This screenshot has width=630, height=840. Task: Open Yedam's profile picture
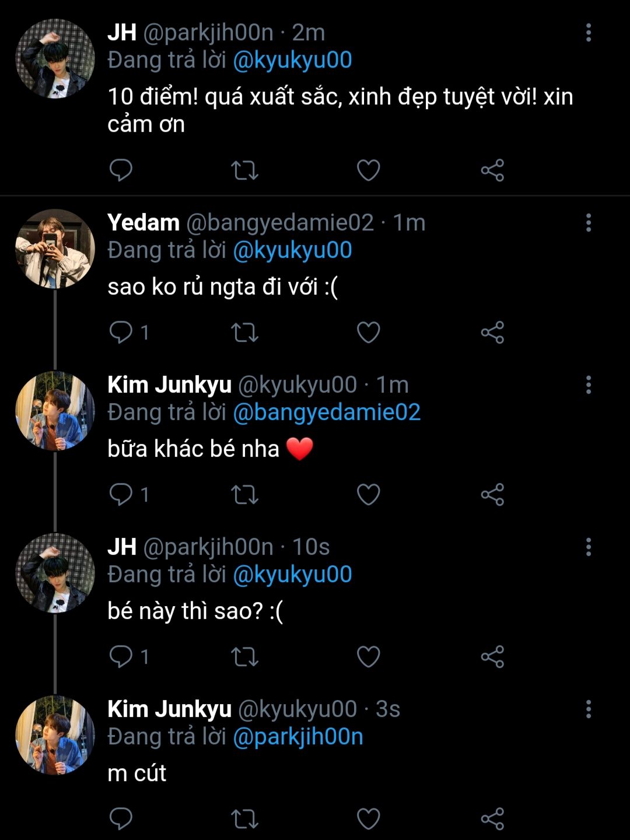(55, 249)
